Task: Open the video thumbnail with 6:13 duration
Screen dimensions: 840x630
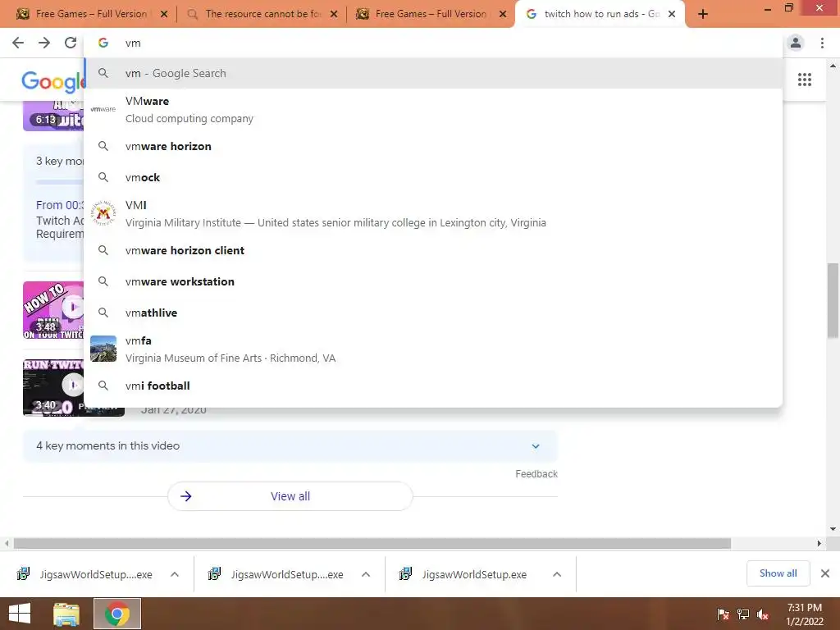Action: pyautogui.click(x=53, y=116)
